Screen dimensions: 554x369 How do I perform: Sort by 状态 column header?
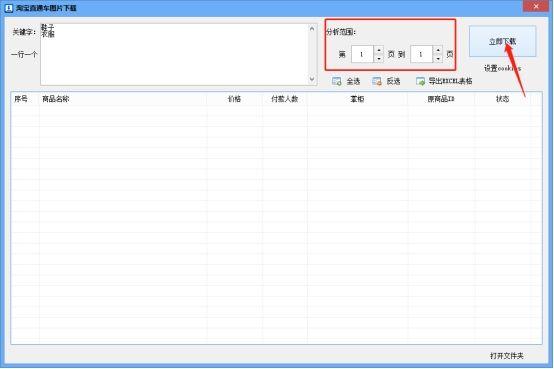502,99
